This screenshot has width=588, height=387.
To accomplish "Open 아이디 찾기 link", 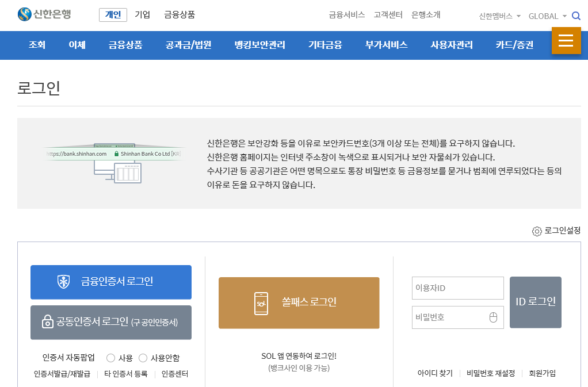I will 435,373.
